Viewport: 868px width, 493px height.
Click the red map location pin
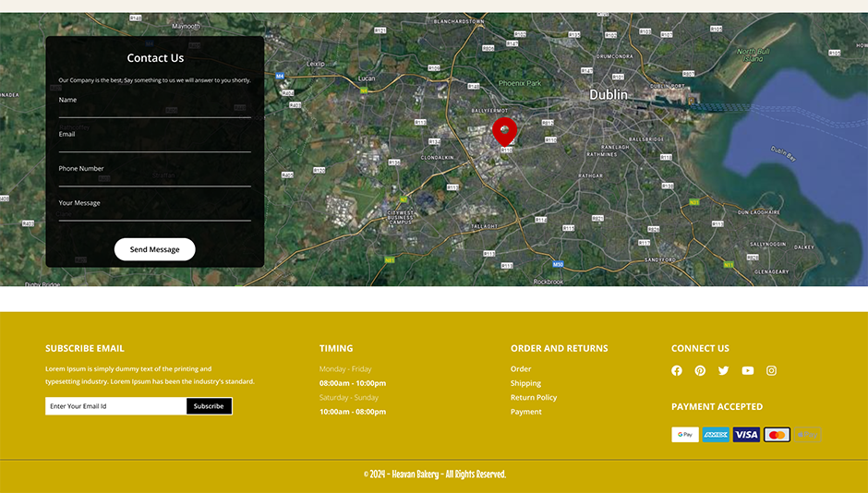504,132
